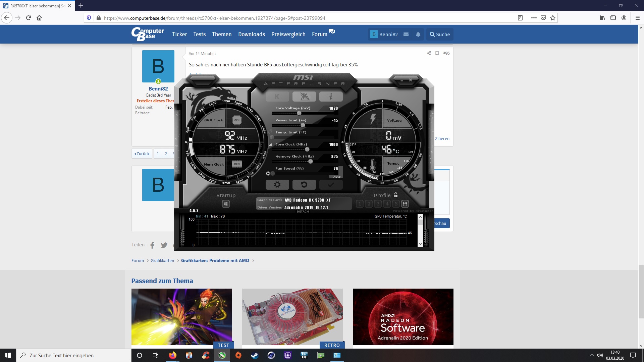
Task: Click the Memory Clock slider handle
Action: click(311, 162)
